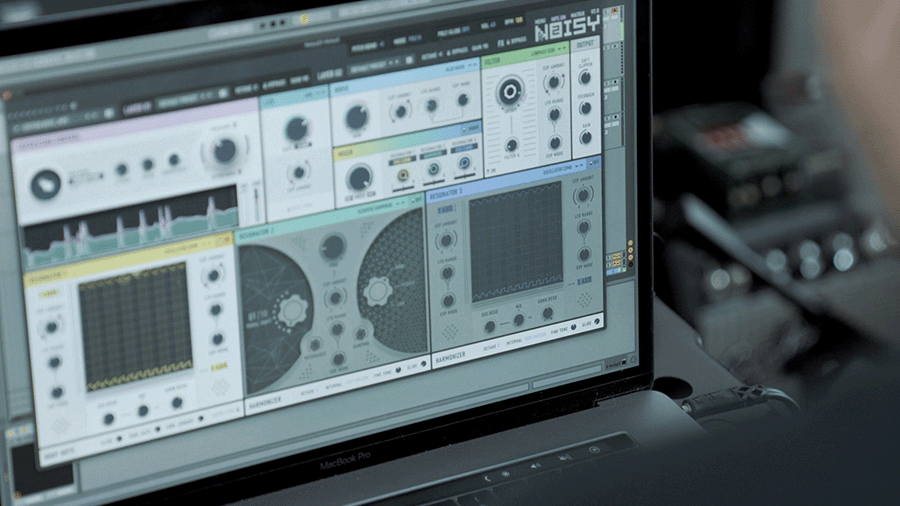Click the top X-Axis button in Resonator 3
The height and width of the screenshot is (506, 900).
coord(445,211)
